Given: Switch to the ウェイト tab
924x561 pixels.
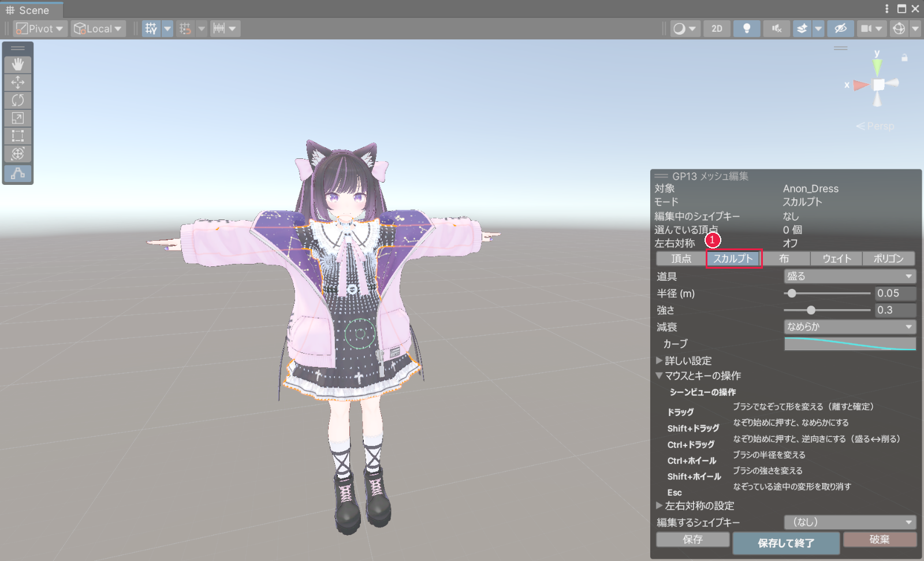Looking at the screenshot, I should tap(836, 259).
